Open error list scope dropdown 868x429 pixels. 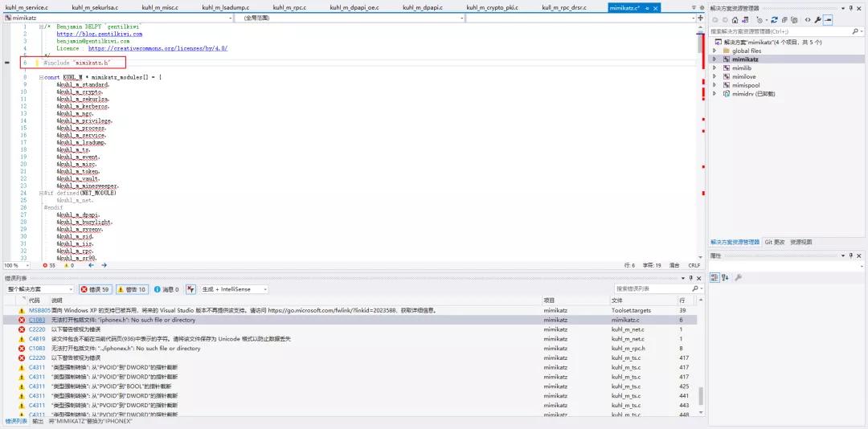[71, 289]
